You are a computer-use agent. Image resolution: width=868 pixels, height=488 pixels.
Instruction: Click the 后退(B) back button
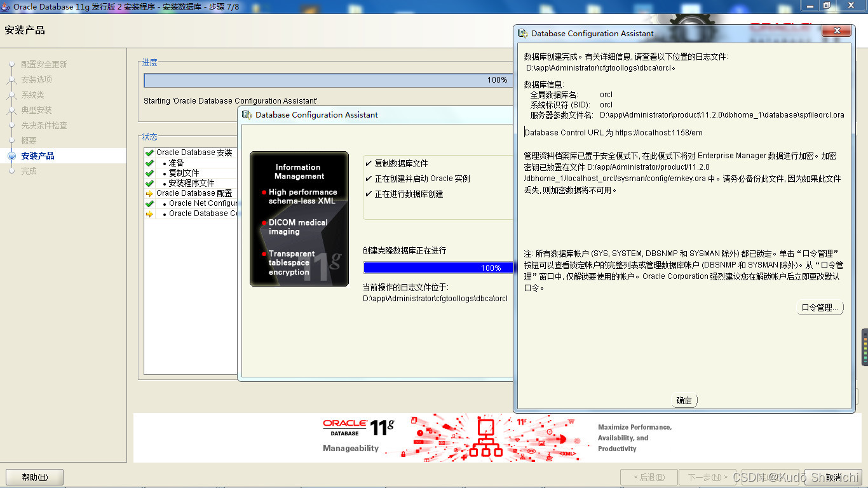pos(649,477)
